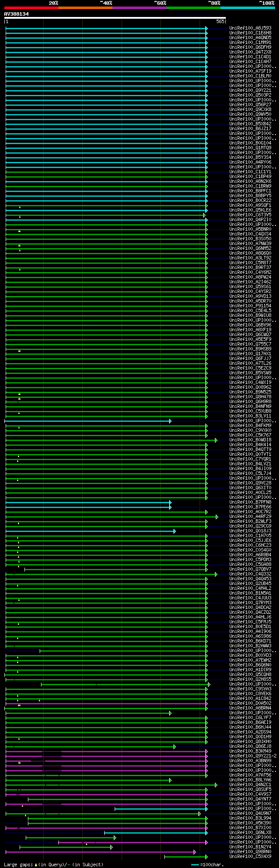Click the label UniRef100_Q56P27
This screenshot has width=279, height=868.
(x=250, y=104)
